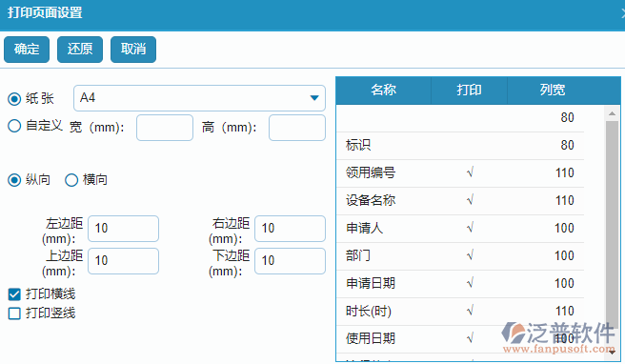625x364 pixels.
Task: Click the 宽 (mm) width input field
Action: click(165, 128)
